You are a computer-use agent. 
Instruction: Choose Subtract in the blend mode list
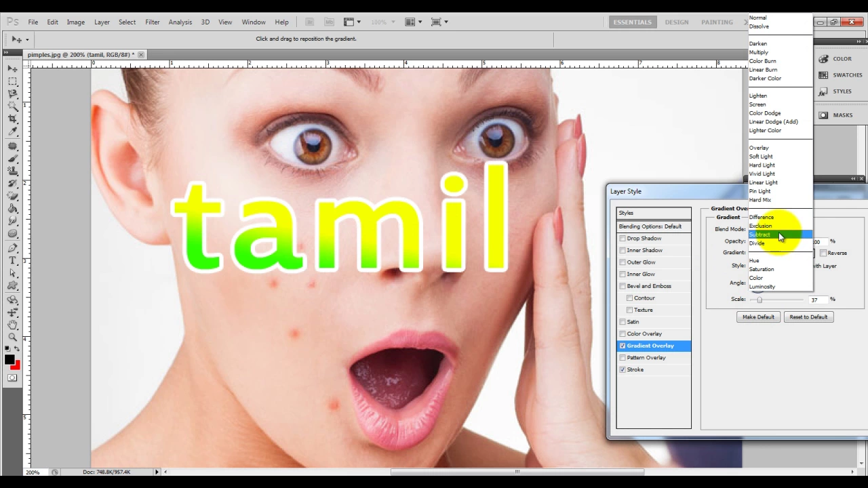pos(780,235)
